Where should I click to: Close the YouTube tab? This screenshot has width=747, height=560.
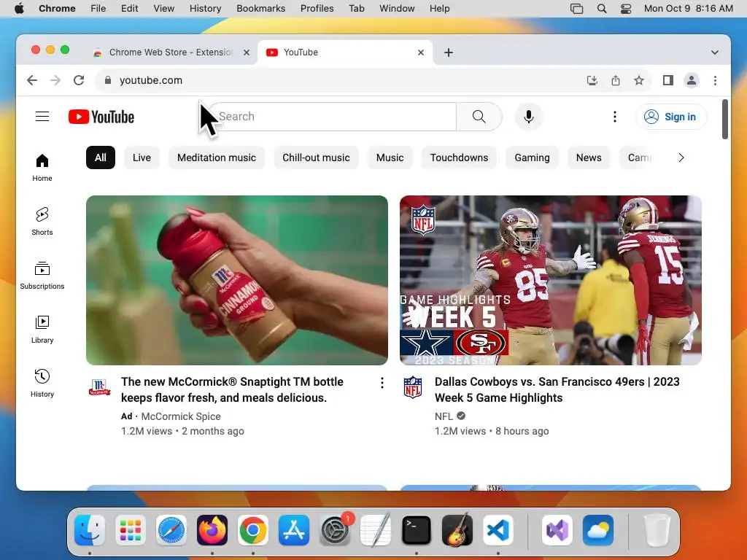(421, 52)
